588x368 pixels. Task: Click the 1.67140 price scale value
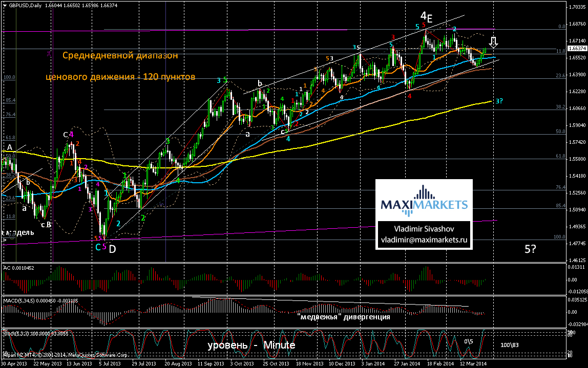tap(578, 41)
